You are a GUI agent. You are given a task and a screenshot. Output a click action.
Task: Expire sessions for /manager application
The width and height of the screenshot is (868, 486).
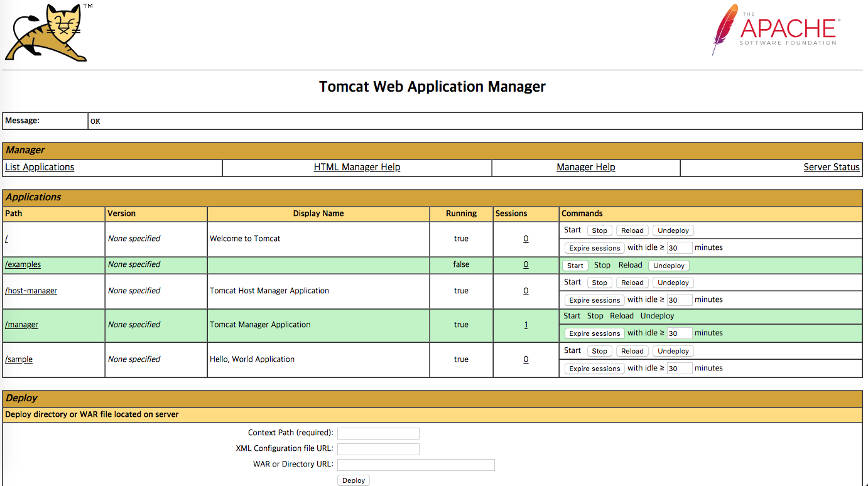[595, 333]
